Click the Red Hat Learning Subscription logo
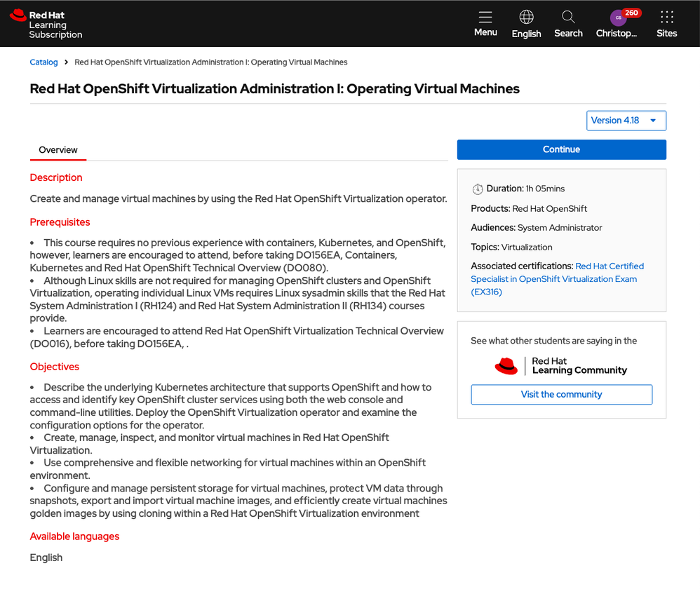The height and width of the screenshot is (589, 700). [46, 24]
